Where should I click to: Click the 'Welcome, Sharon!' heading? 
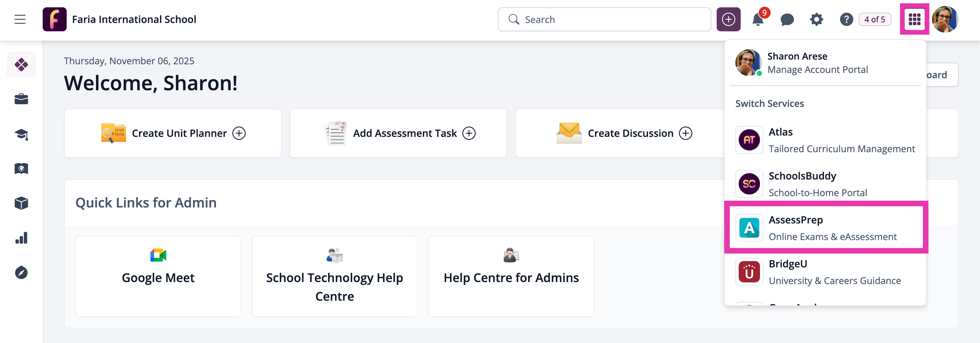151,83
